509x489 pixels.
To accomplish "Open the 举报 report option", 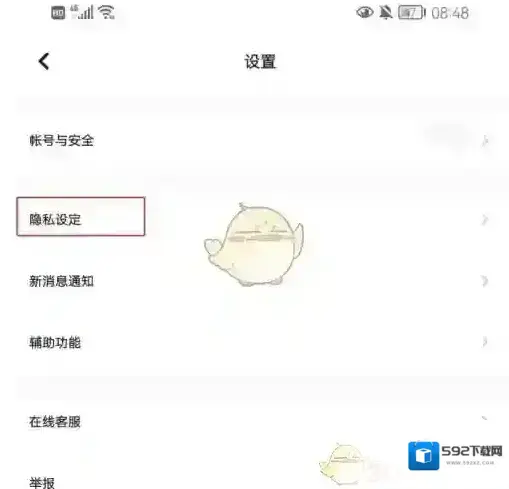I will pyautogui.click(x=42, y=483).
